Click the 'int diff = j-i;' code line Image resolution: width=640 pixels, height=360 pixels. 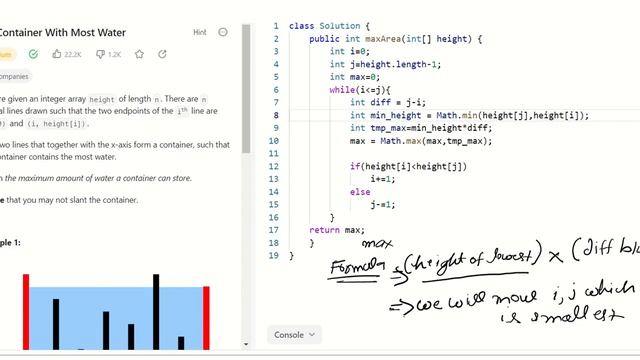click(x=388, y=102)
